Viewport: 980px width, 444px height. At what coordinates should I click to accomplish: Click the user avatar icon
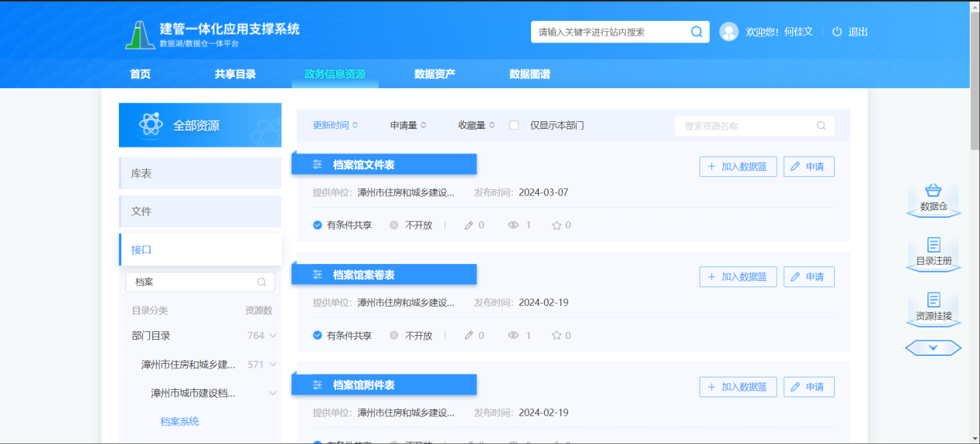(729, 32)
